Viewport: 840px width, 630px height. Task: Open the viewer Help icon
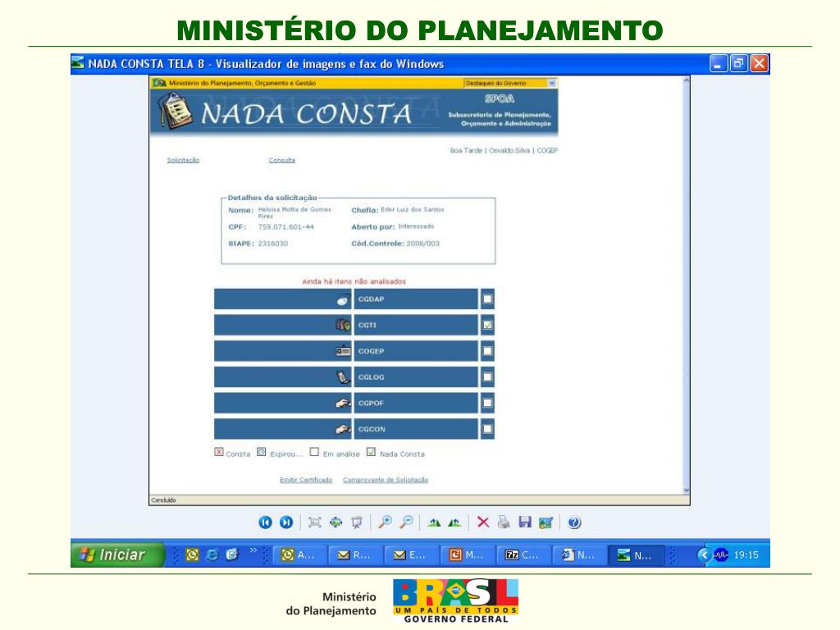point(574,523)
